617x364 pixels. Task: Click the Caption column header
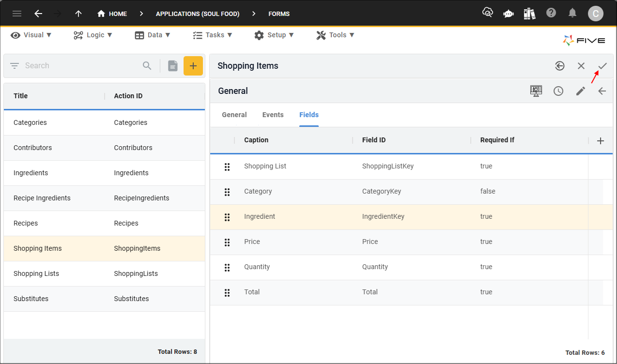coord(256,140)
